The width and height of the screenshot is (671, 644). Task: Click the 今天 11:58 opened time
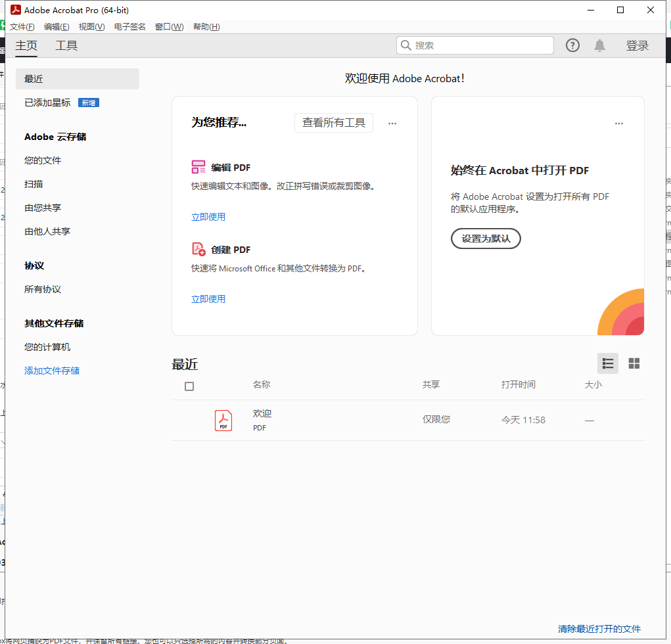pyautogui.click(x=523, y=420)
